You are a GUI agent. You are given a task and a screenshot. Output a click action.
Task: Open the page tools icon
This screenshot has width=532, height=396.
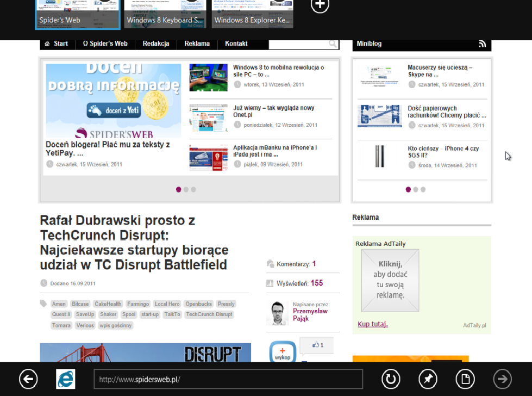(x=465, y=379)
